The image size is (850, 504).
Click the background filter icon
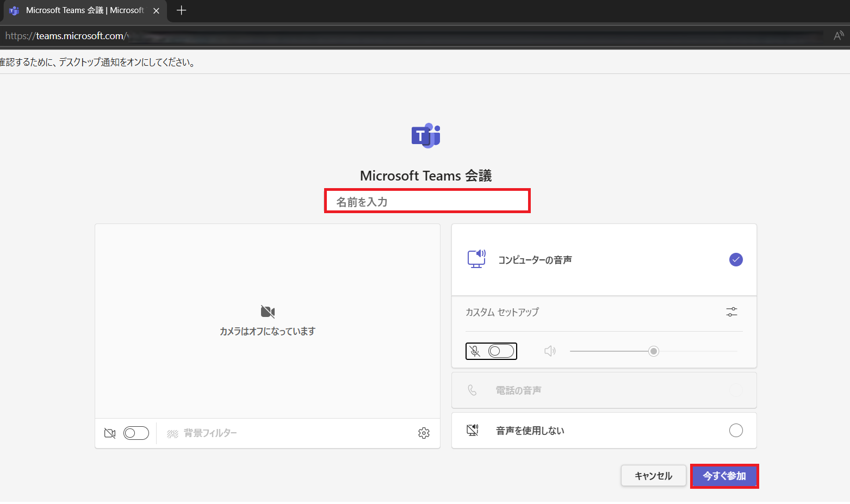(x=172, y=433)
